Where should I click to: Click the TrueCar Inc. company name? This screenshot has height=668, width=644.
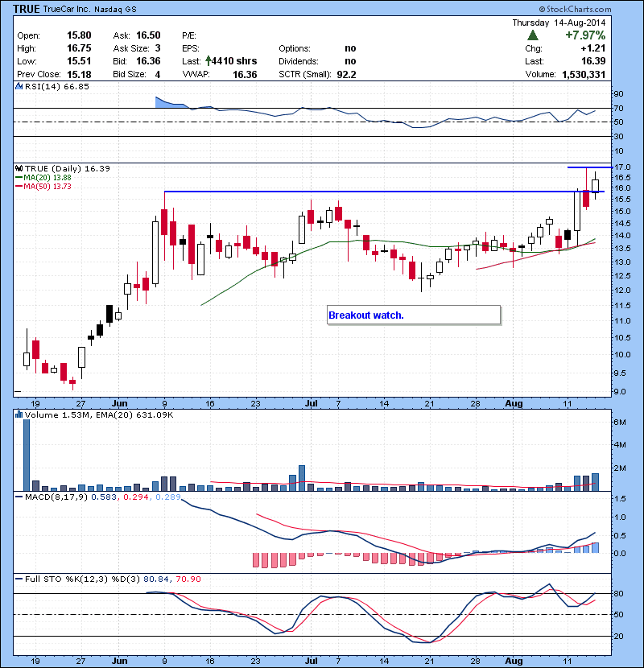tap(66, 9)
